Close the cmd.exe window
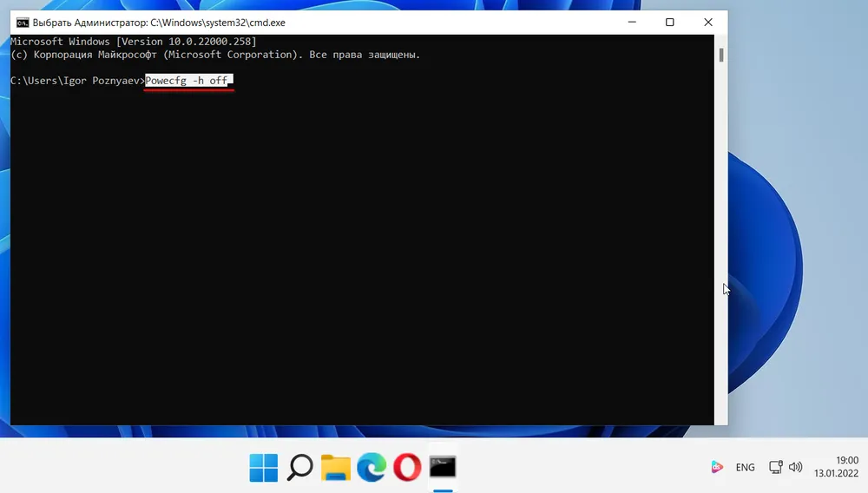The height and width of the screenshot is (493, 868). point(708,23)
